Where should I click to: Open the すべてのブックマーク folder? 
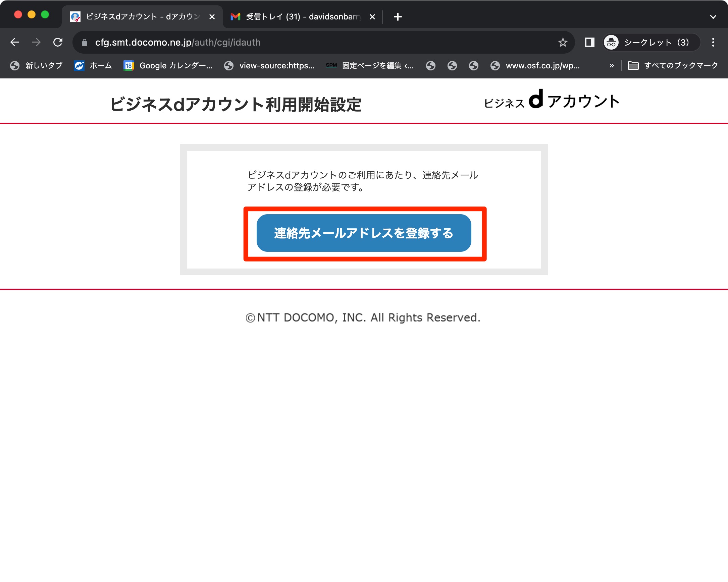[x=673, y=65]
